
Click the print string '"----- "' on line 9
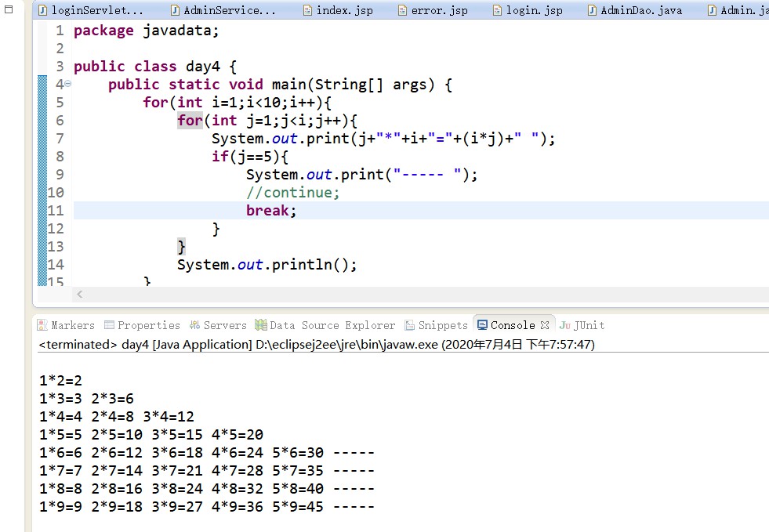pos(426,175)
